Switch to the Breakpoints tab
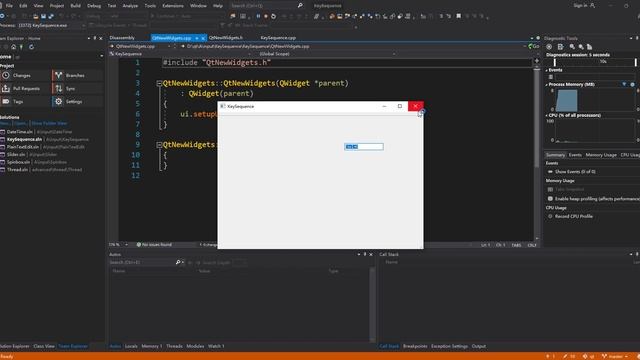 click(x=415, y=346)
